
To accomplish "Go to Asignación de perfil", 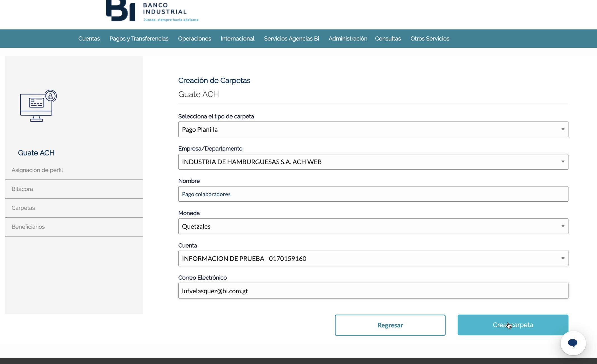I will click(37, 170).
